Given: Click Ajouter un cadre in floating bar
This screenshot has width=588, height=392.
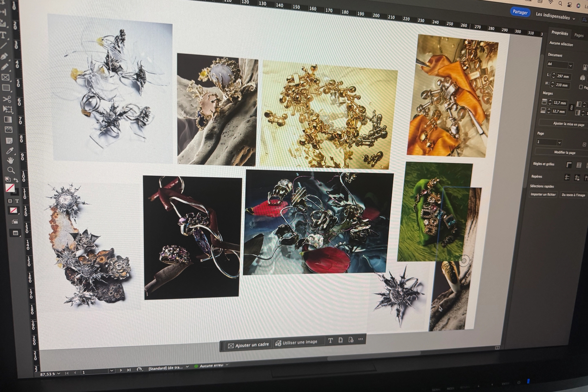Looking at the screenshot, I should (x=248, y=345).
